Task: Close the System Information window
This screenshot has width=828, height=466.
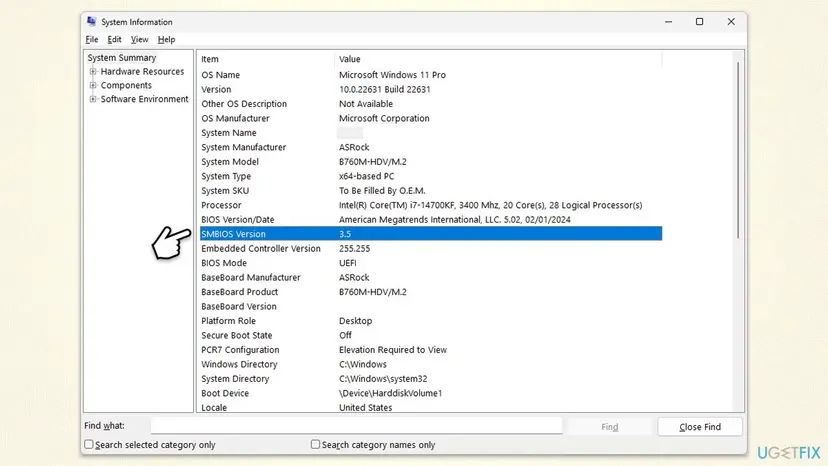Action: 731,22
